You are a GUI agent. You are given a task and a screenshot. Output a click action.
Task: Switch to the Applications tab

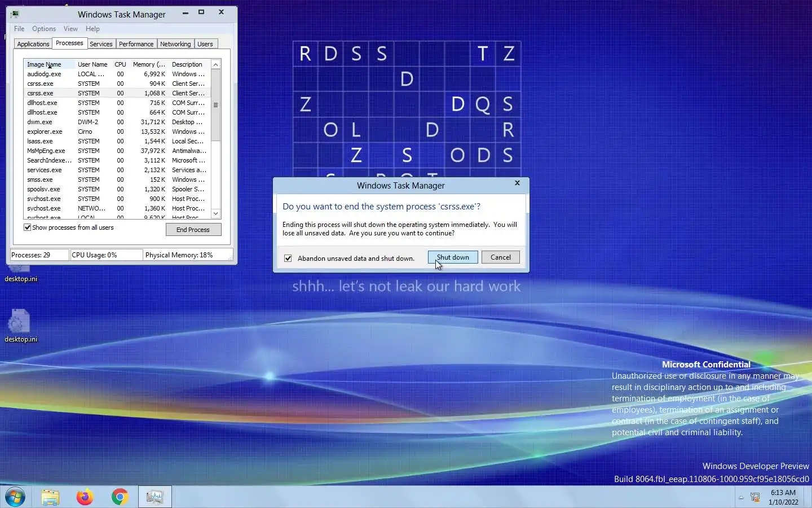tap(33, 44)
